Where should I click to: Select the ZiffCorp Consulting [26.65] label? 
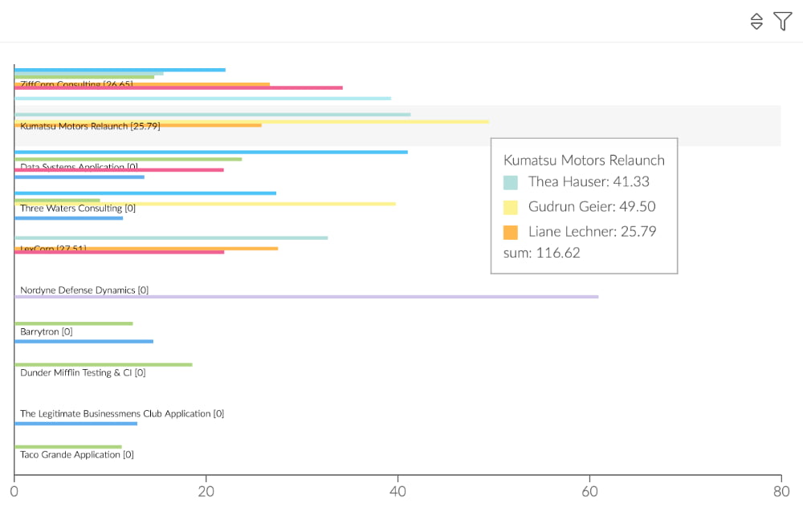click(77, 84)
